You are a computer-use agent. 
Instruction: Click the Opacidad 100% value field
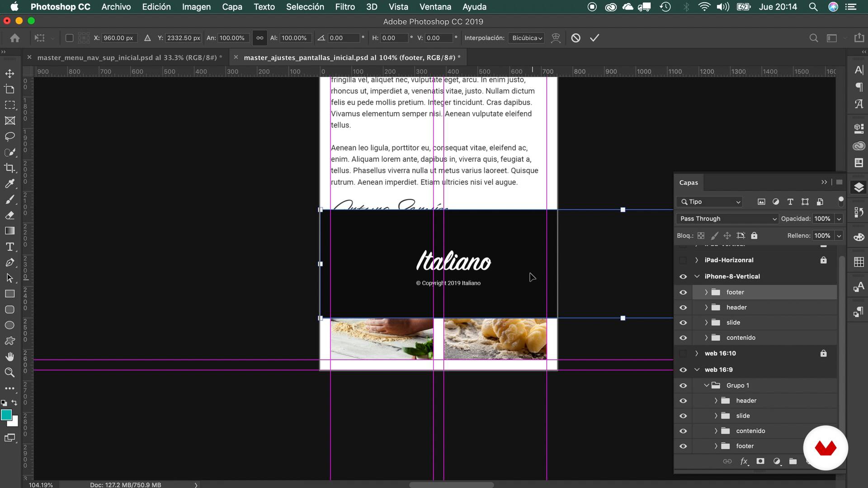coord(822,219)
